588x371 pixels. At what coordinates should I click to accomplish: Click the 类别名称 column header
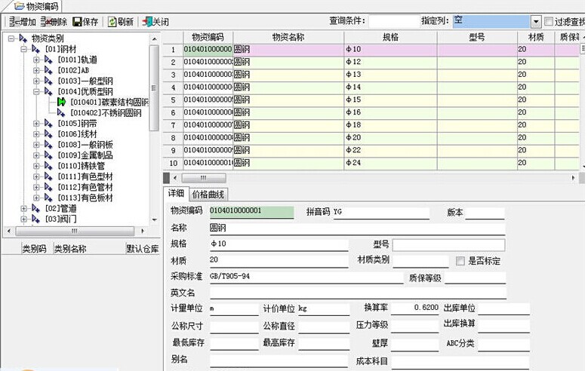click(88, 248)
